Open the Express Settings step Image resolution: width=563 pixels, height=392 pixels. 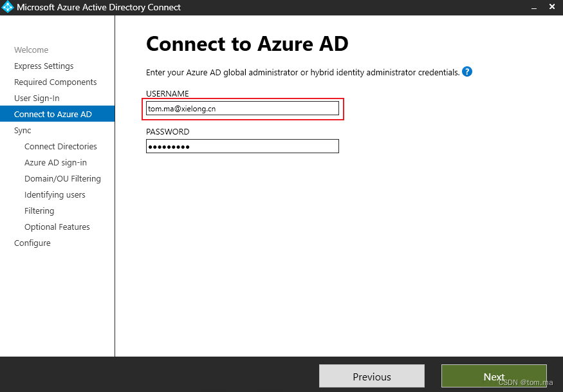pyautogui.click(x=44, y=66)
